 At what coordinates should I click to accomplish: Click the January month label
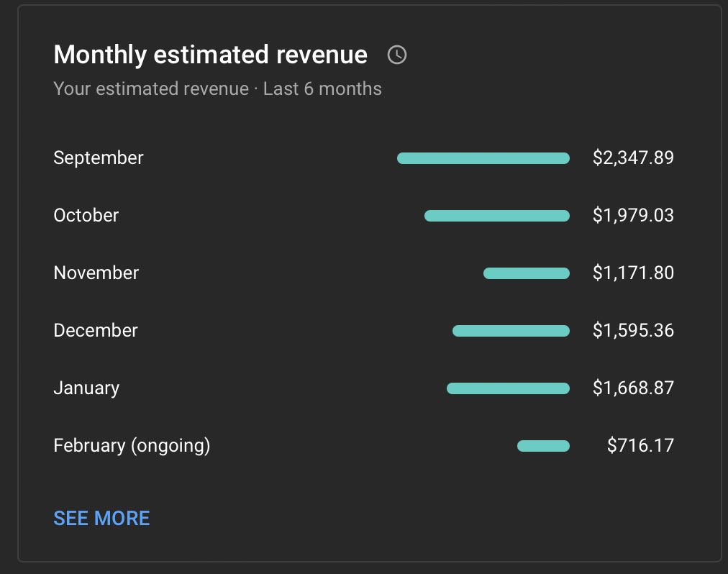pos(87,388)
